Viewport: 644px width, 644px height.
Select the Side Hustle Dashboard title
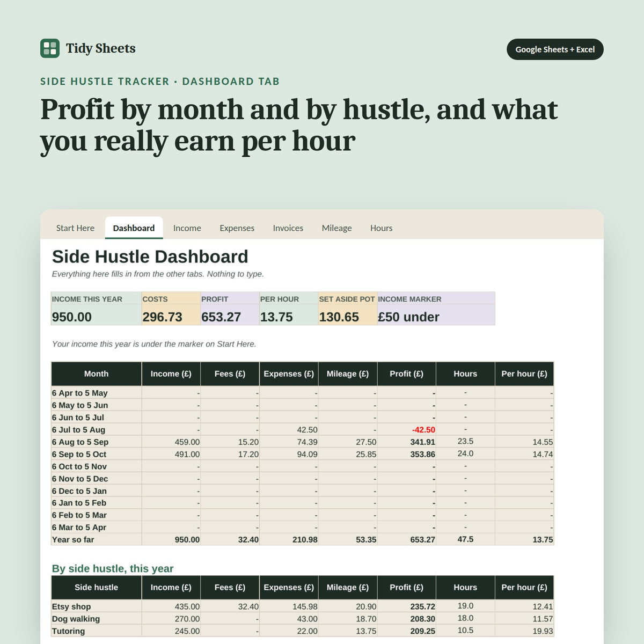[150, 257]
